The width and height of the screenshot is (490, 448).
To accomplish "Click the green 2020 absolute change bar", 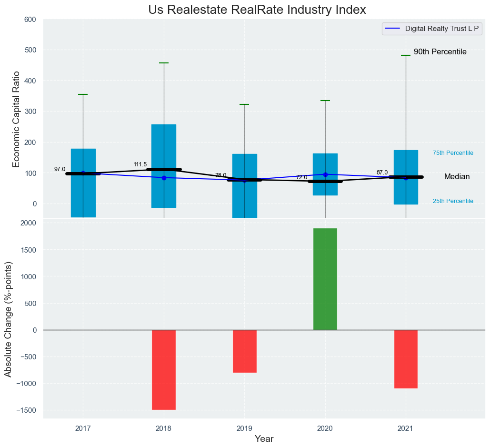I will coord(325,279).
